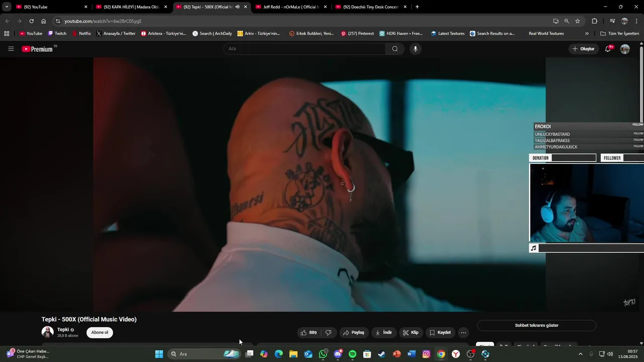Viewport: 644px width, 362px height.
Task: Open the Latest Textures bookmark
Action: click(x=448, y=34)
